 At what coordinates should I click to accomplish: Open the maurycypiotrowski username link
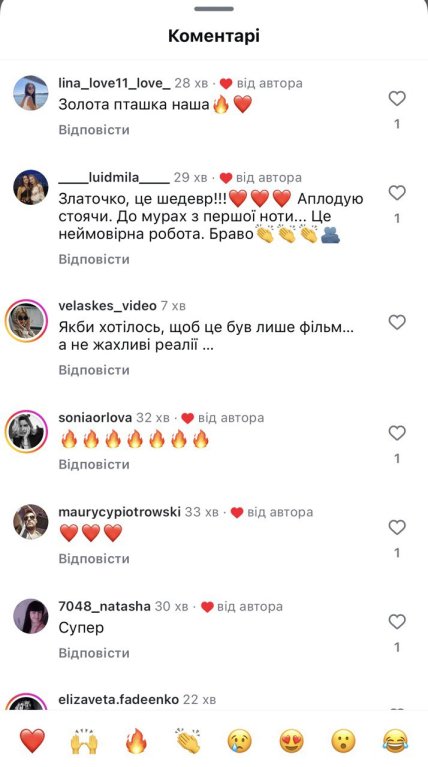pyautogui.click(x=119, y=512)
